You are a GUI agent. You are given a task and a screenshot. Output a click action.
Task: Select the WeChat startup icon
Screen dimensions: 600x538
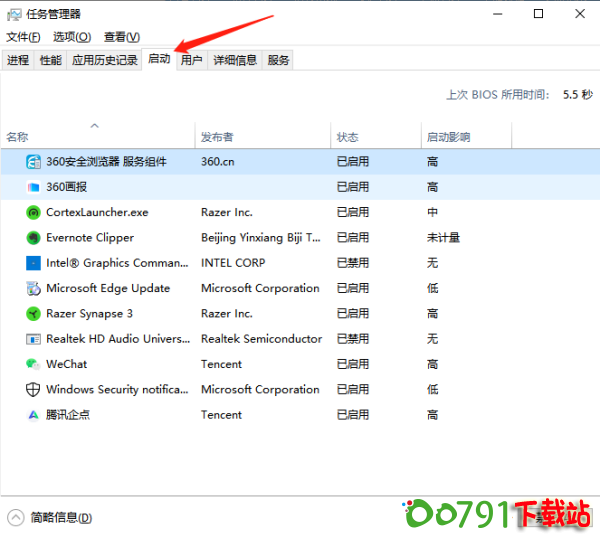click(33, 365)
